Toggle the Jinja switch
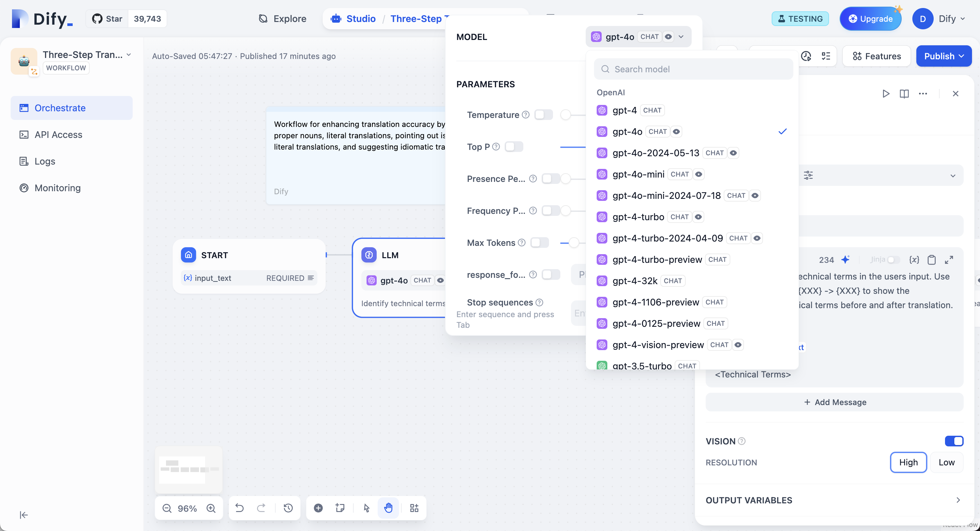This screenshot has height=531, width=980. coord(893,260)
